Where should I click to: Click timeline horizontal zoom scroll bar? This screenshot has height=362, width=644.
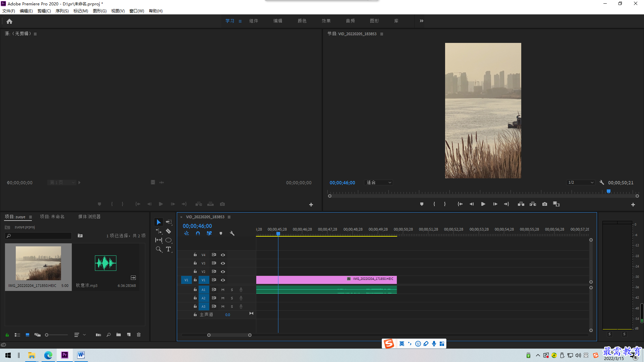tap(229, 335)
